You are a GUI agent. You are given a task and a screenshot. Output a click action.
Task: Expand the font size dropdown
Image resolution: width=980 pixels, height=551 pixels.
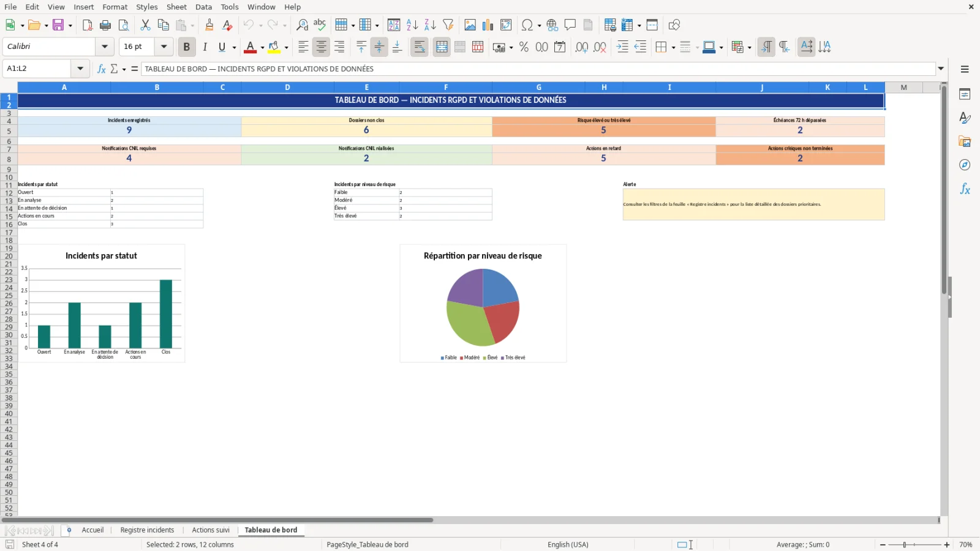164,47
